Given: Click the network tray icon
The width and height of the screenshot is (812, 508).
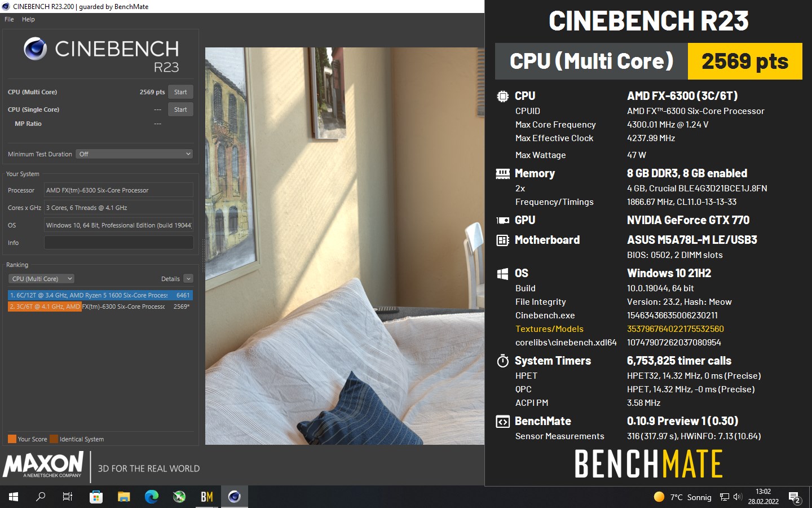Looking at the screenshot, I should 725,497.
